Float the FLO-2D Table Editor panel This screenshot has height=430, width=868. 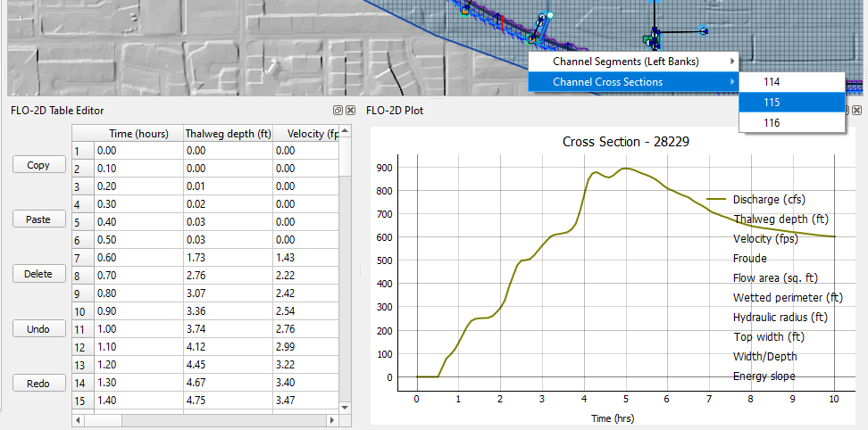338,111
